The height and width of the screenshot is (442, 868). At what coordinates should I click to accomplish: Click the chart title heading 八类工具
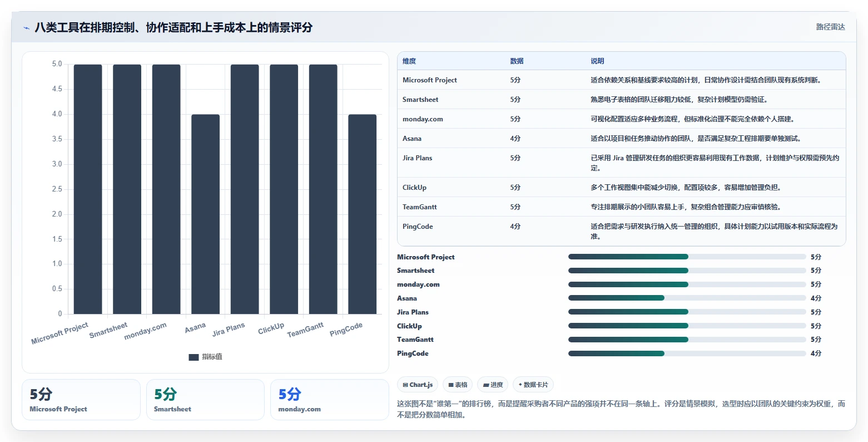pyautogui.click(x=173, y=27)
